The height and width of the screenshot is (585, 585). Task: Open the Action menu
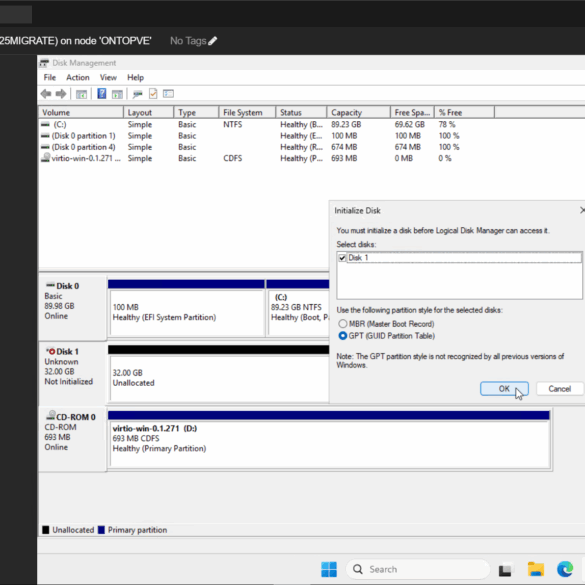[78, 77]
